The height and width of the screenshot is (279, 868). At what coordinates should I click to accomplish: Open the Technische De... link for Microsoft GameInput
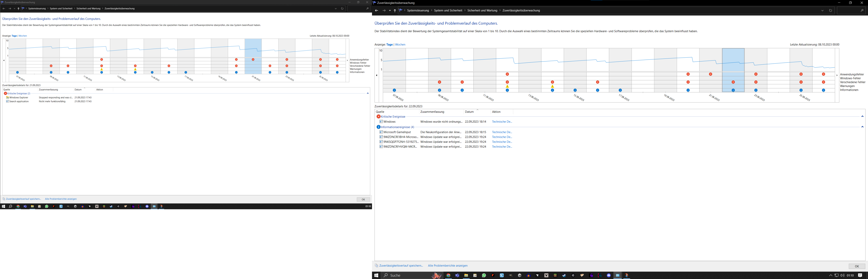[502, 132]
